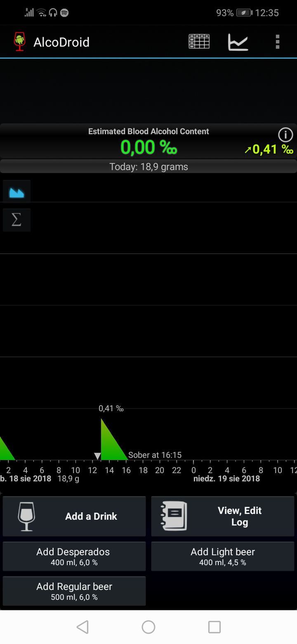
Task: Tap the wine glass icon
Action: click(x=26, y=516)
